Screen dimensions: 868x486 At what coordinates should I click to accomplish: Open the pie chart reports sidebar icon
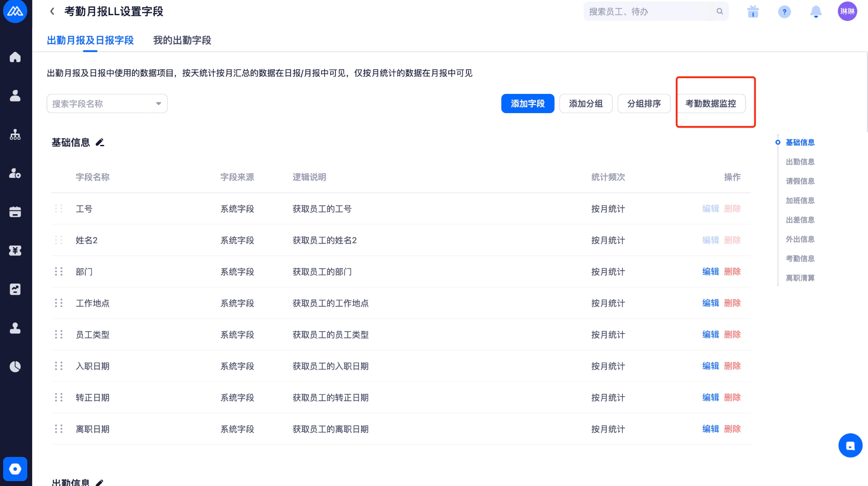15,367
